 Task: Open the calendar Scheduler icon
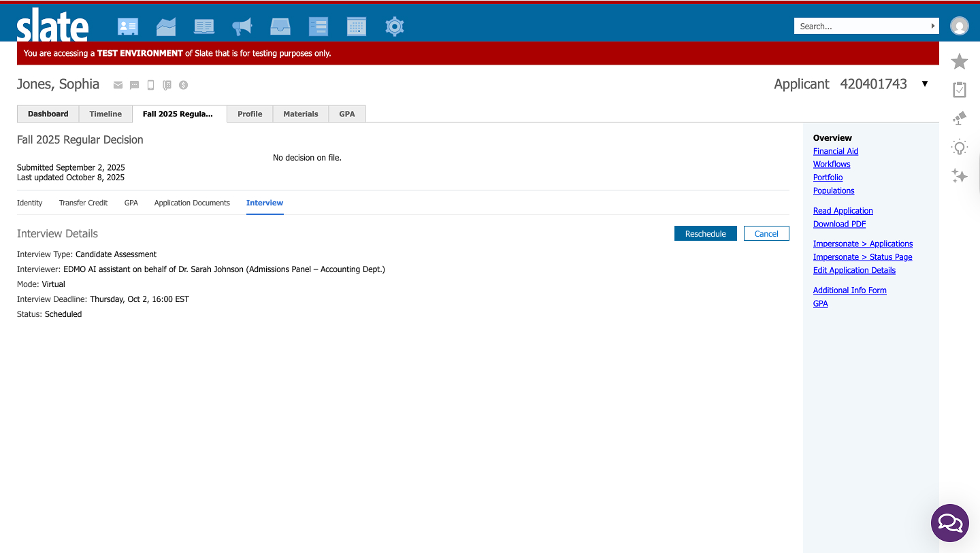point(356,27)
